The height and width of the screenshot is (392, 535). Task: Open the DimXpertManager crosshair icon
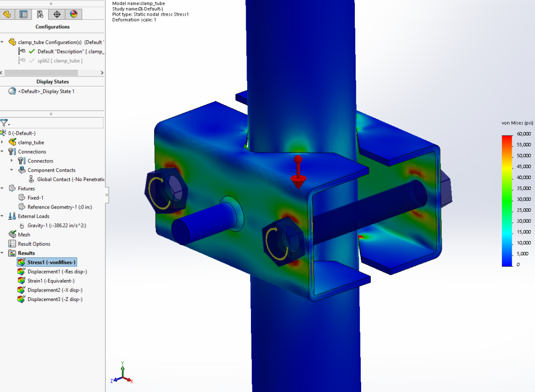pyautogui.click(x=57, y=14)
